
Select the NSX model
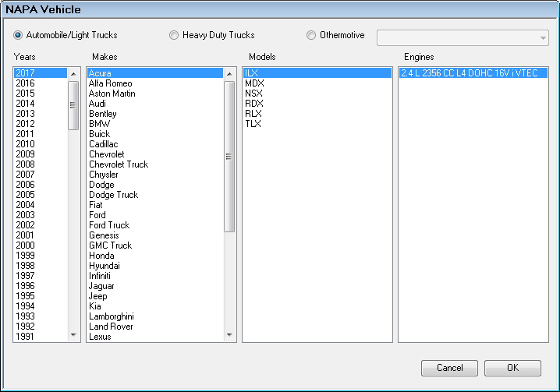point(253,94)
